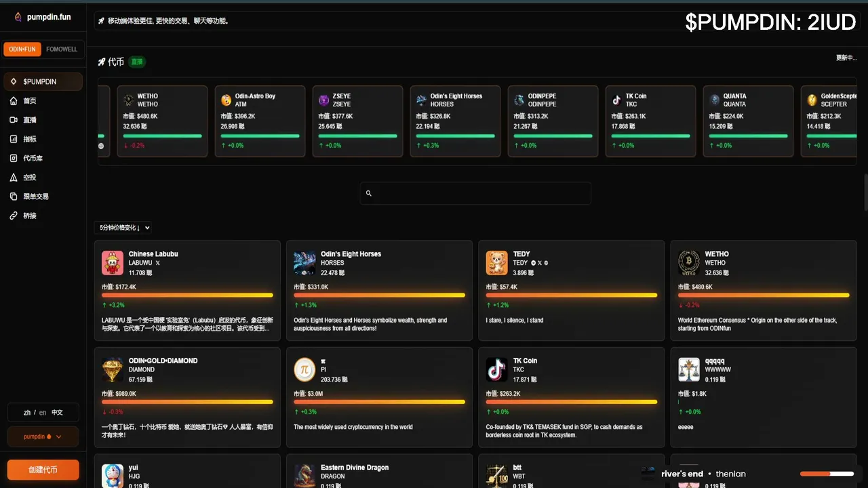
Task: Click the 市值: $3.0M value on PI card
Action: pyautogui.click(x=309, y=394)
